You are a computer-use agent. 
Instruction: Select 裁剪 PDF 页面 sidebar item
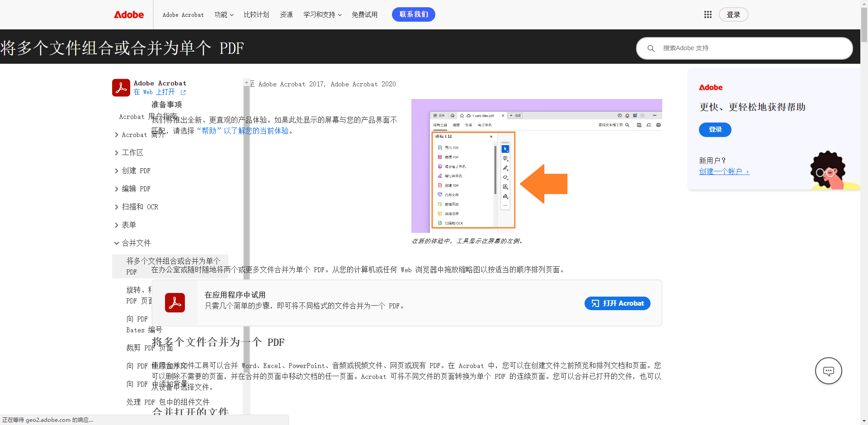150,348
